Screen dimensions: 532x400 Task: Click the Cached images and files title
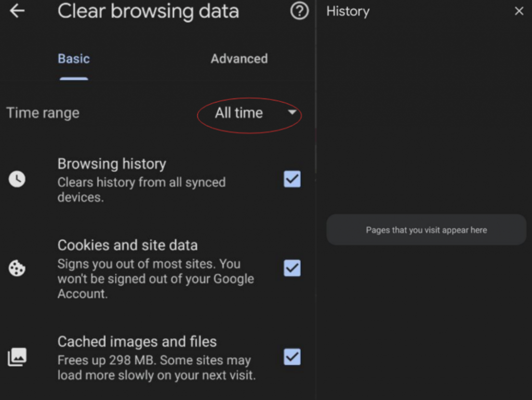tap(137, 342)
